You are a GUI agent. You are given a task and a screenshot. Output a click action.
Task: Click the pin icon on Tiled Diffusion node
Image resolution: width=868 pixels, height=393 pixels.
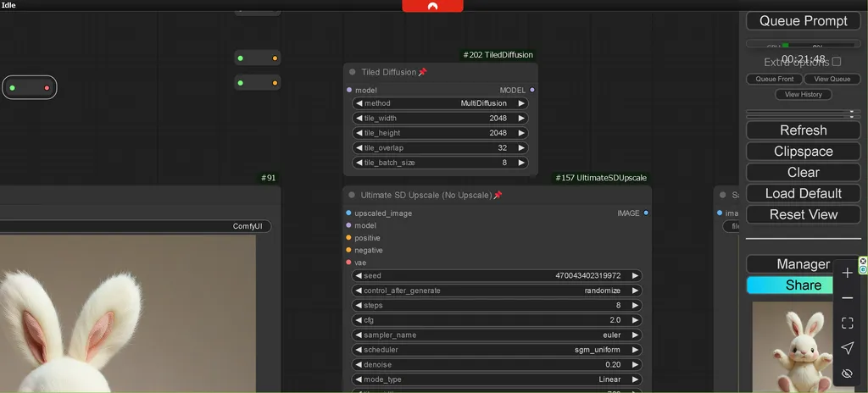point(422,72)
